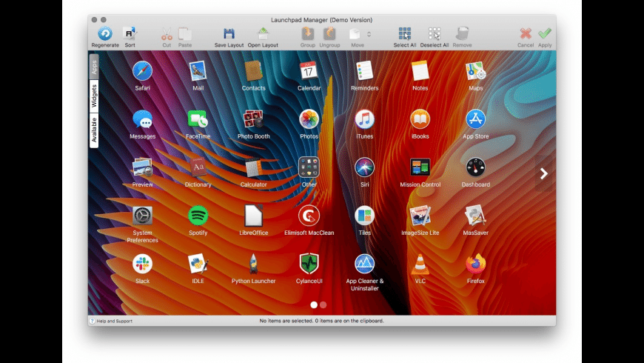Select the Python Launcher icon
The image size is (644, 363).
(253, 264)
